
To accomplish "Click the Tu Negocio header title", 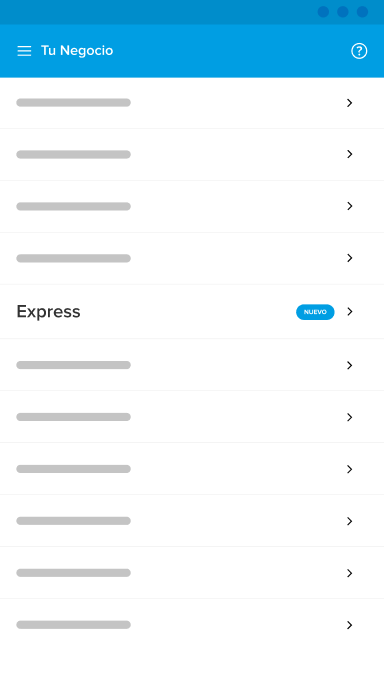I will click(x=77, y=51).
